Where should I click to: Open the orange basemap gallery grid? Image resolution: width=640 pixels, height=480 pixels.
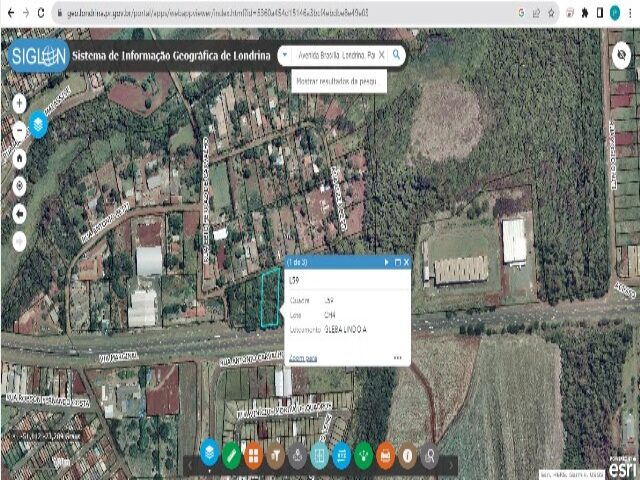point(253,455)
